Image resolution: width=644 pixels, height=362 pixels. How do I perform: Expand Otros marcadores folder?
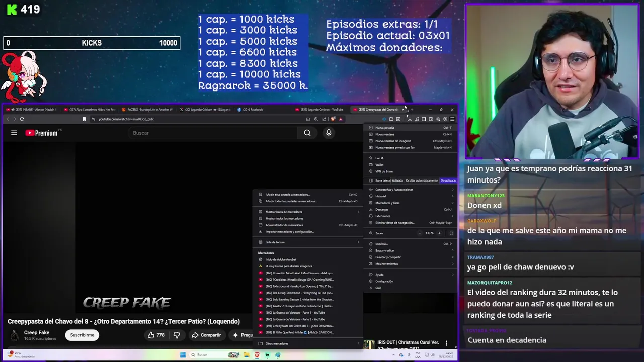[x=308, y=343]
